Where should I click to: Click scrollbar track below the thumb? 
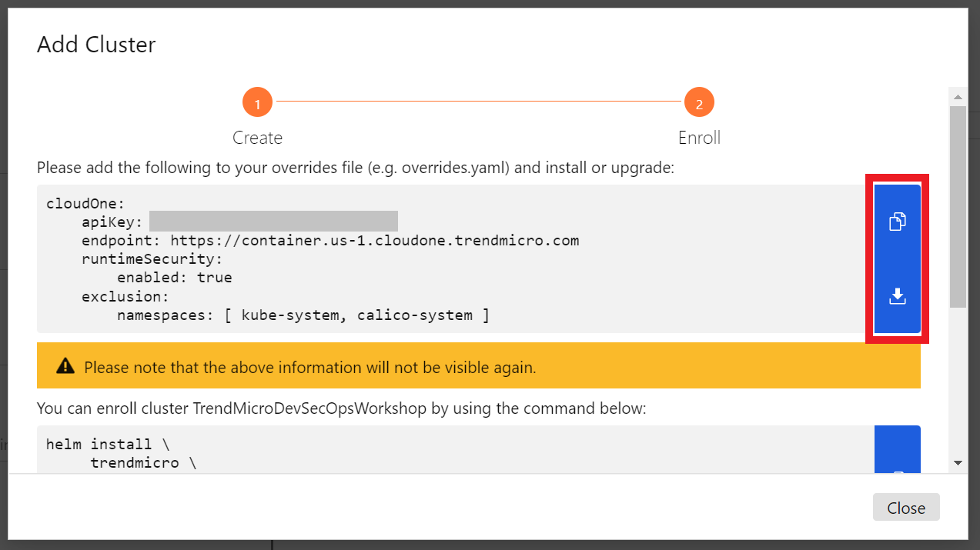click(x=958, y=381)
